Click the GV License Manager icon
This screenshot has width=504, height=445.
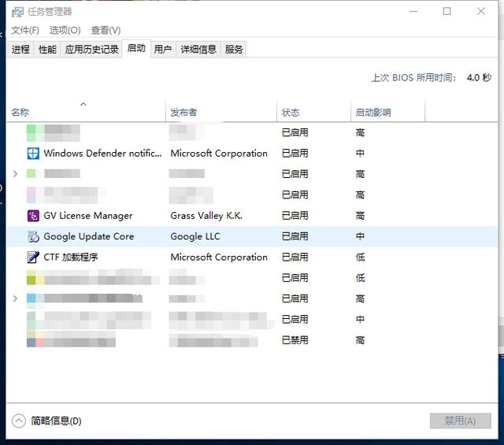[x=33, y=216]
